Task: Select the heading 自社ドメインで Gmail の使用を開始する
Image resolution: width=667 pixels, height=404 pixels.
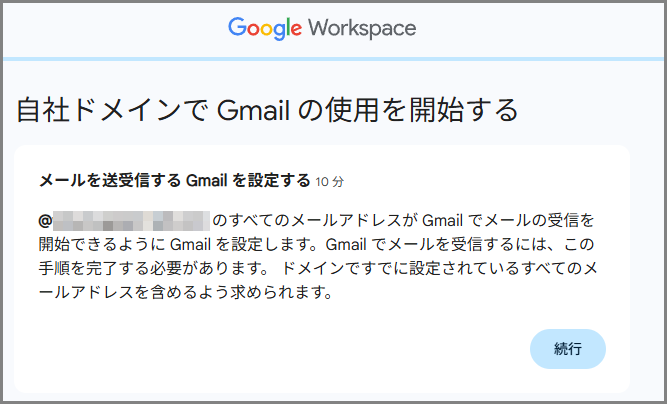Action: point(267,109)
